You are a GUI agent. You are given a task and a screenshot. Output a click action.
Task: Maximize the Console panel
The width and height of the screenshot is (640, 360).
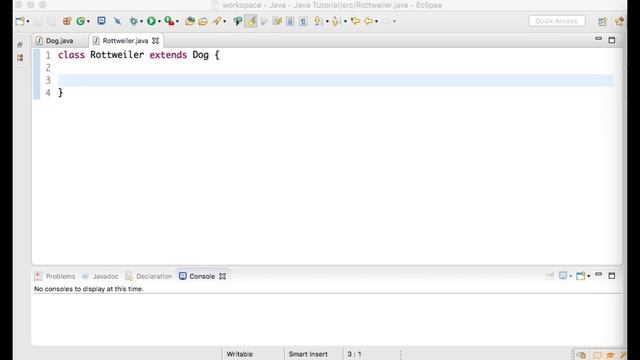point(612,276)
